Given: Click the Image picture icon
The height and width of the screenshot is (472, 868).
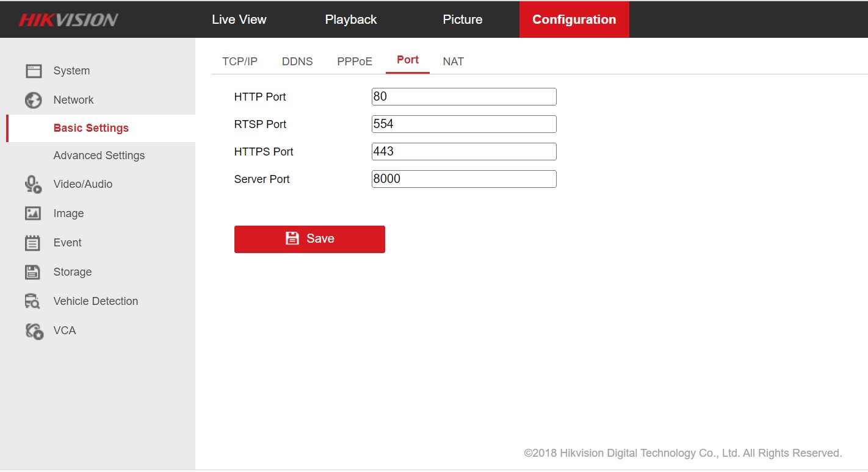Looking at the screenshot, I should (x=33, y=213).
